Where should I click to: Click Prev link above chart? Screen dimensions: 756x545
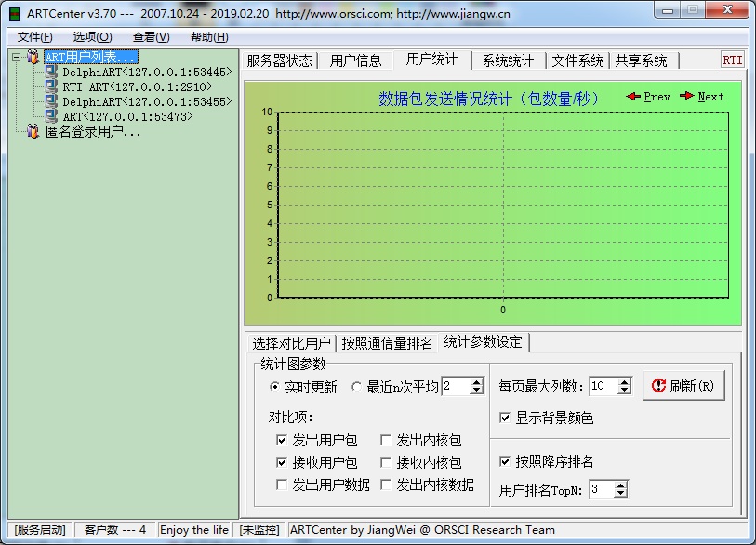(657, 97)
